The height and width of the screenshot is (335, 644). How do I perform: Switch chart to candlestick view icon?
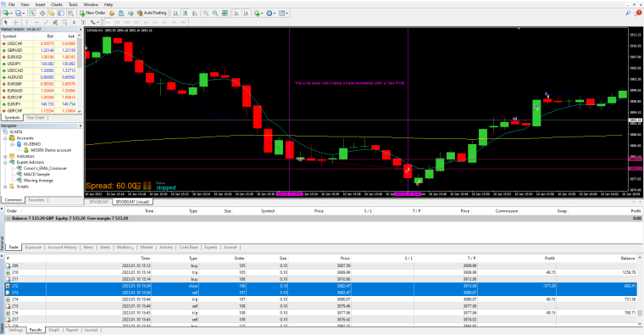point(186,14)
